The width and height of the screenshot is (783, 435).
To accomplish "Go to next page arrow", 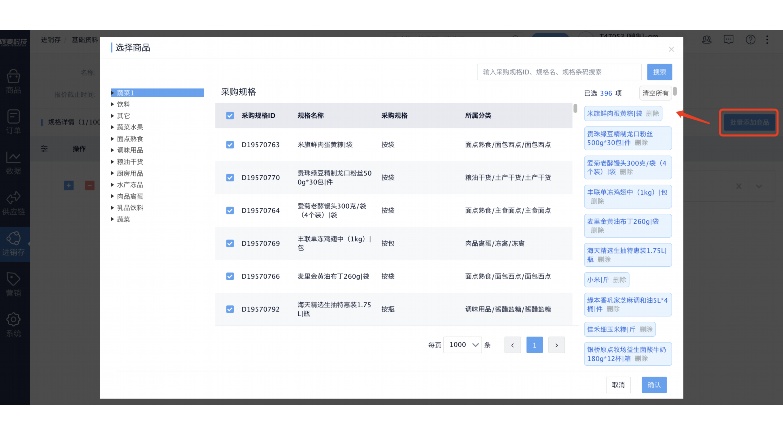I will [556, 345].
